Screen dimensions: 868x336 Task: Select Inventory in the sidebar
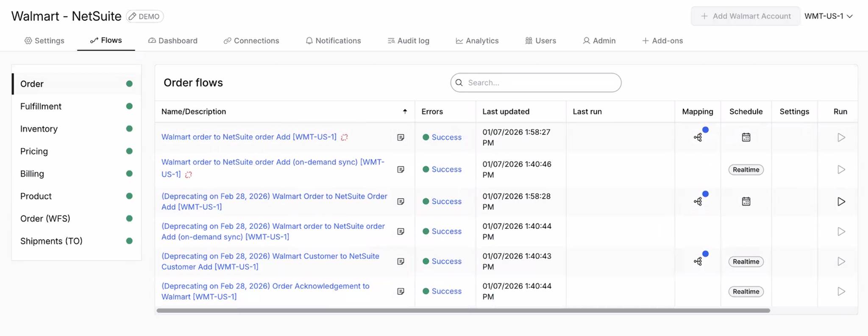[x=76, y=129]
